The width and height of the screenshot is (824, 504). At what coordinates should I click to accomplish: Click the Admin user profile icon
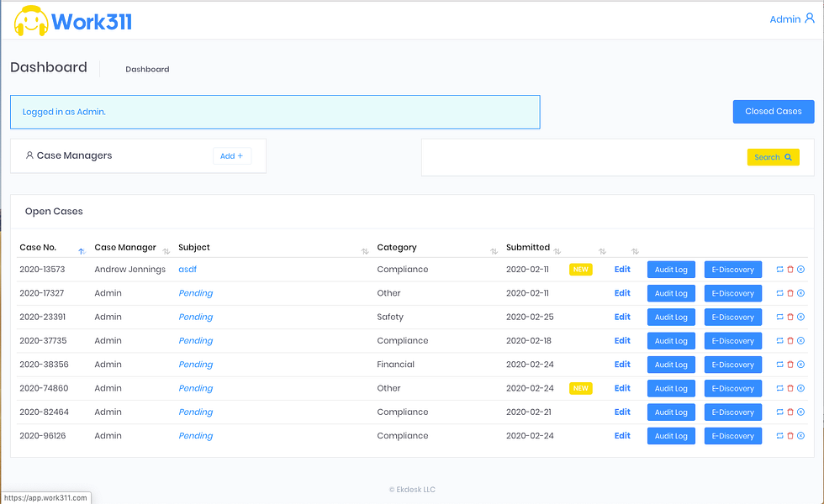(810, 18)
